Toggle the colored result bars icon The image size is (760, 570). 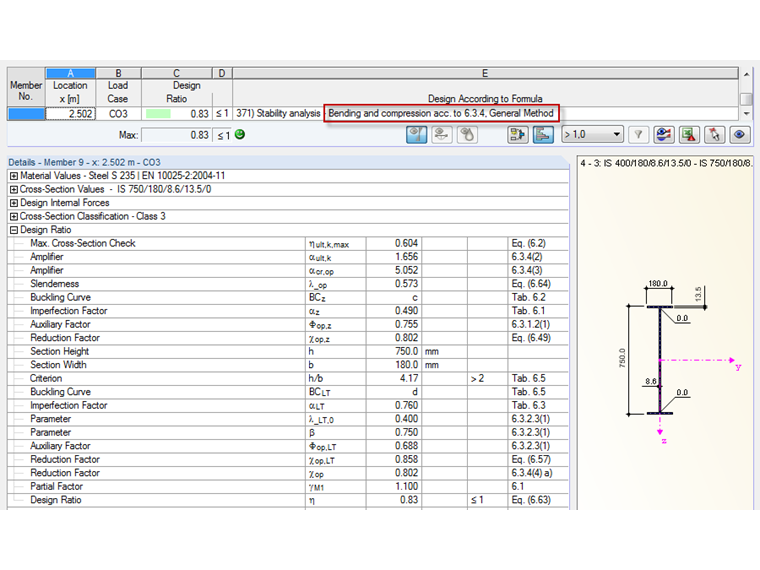pyautogui.click(x=543, y=134)
